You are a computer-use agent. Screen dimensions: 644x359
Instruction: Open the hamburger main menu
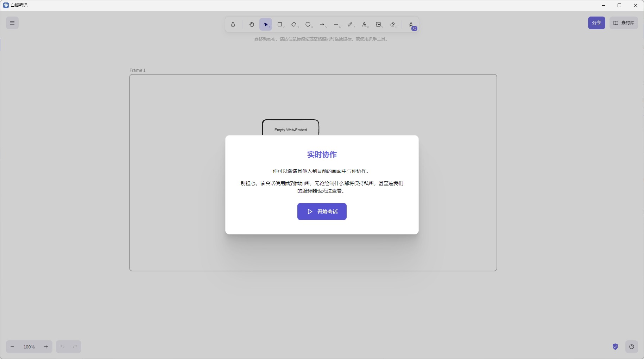click(x=12, y=23)
